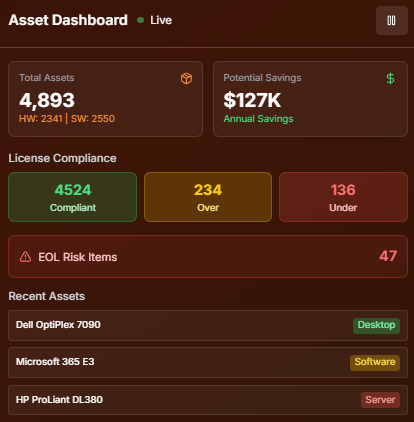Open the Microsoft 365 E3 asset row

click(x=208, y=362)
